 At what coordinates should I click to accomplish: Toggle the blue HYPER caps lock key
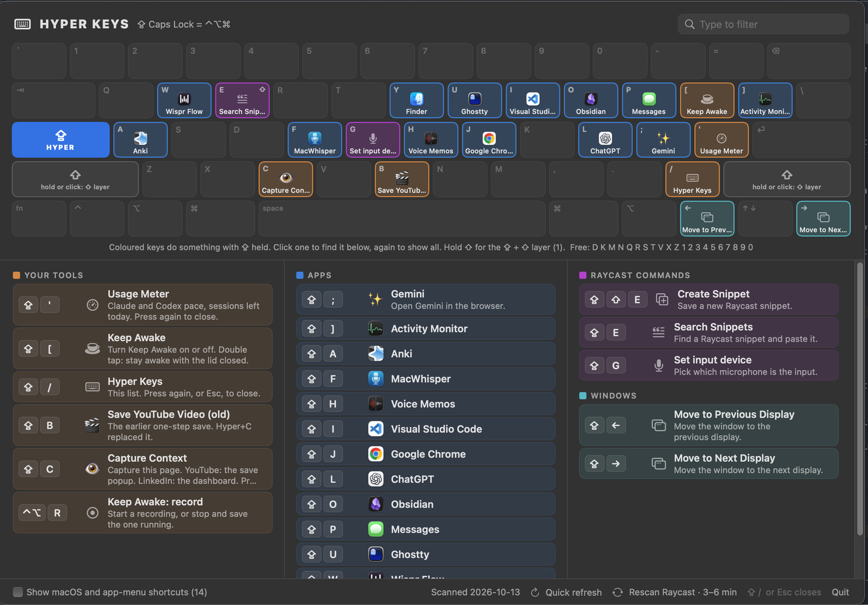(61, 140)
